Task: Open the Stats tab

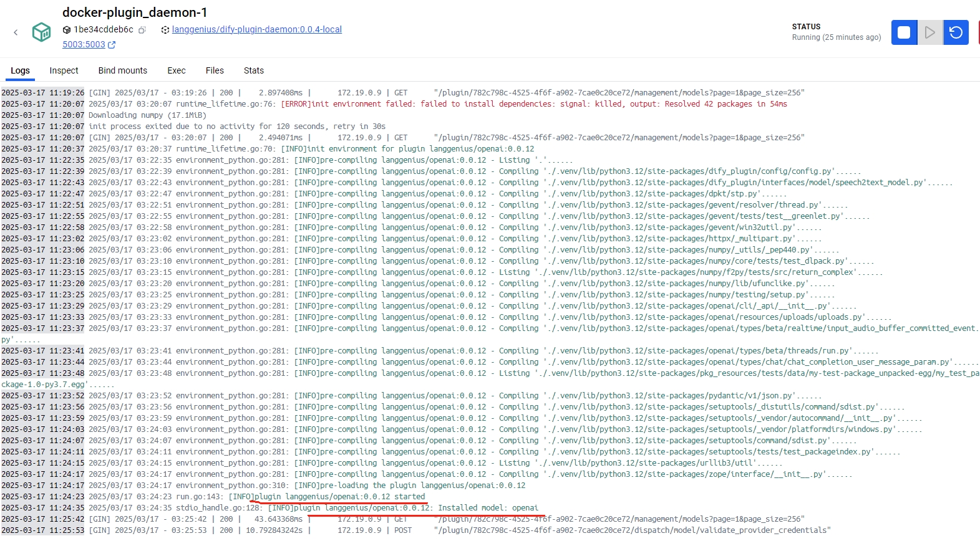Action: [x=254, y=70]
